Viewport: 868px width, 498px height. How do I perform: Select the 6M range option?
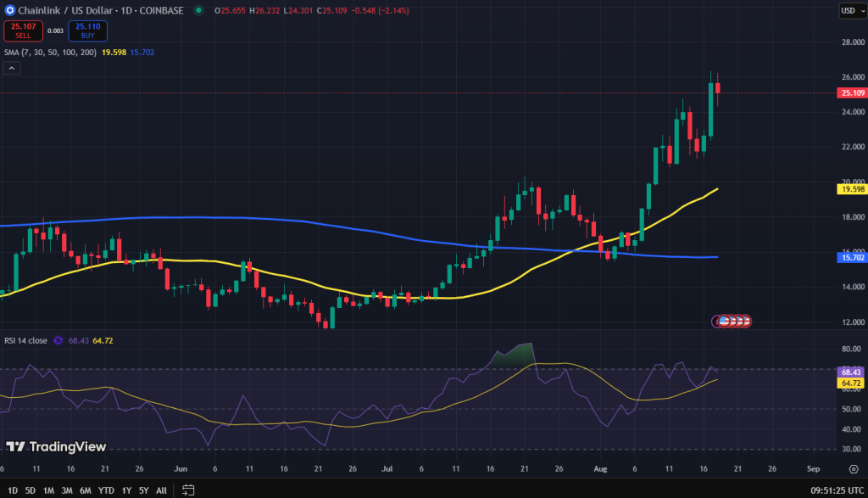click(x=86, y=490)
